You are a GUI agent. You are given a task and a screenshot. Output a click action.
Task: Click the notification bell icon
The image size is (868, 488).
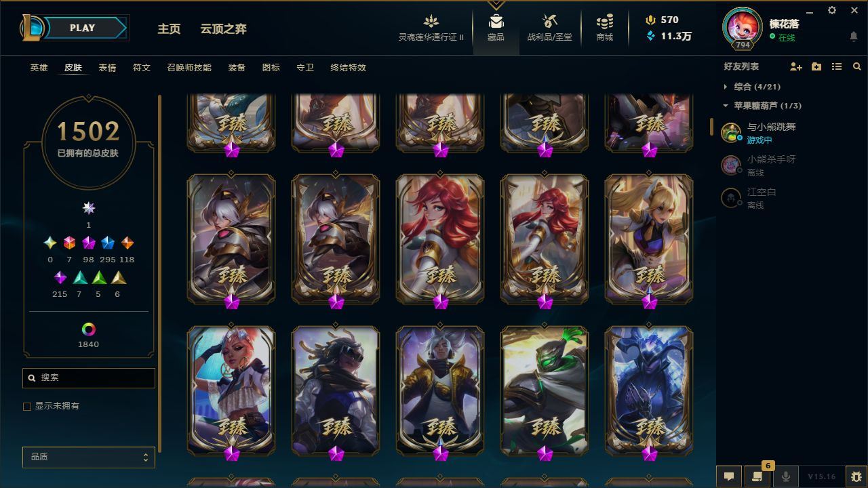854,37
